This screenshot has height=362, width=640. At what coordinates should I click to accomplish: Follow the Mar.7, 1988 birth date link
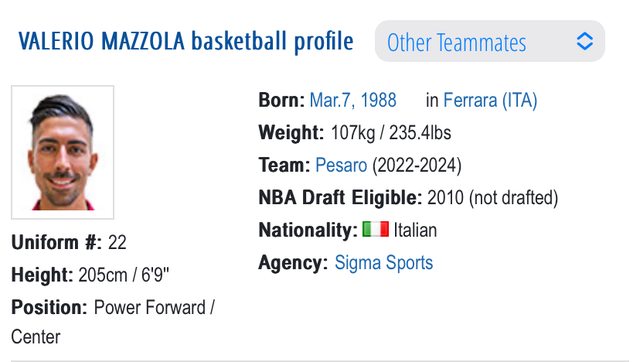point(353,100)
